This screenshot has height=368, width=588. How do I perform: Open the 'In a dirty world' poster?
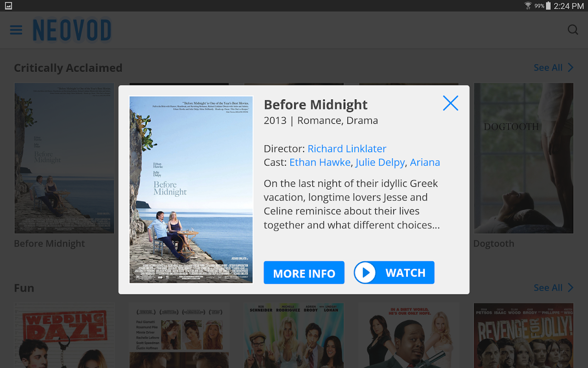(x=409, y=335)
